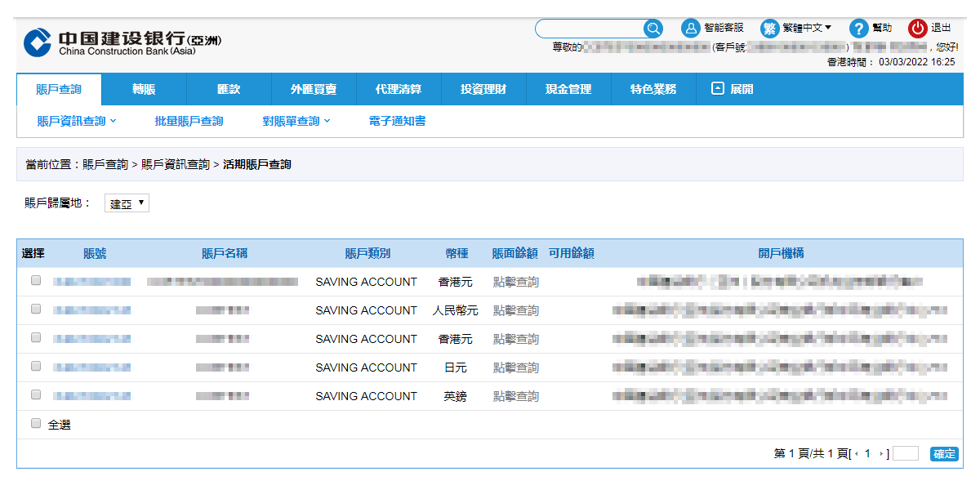Click the 賬戶類別 column header
The width and height of the screenshot is (980, 490).
click(x=367, y=253)
